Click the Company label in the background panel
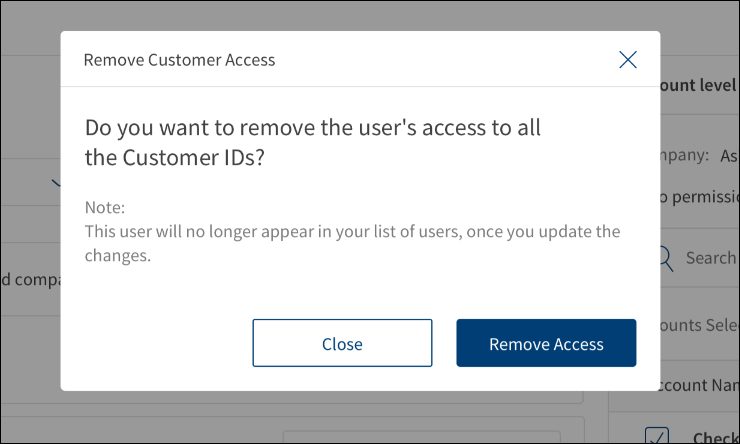Viewport: 740px width, 444px height. (686, 155)
